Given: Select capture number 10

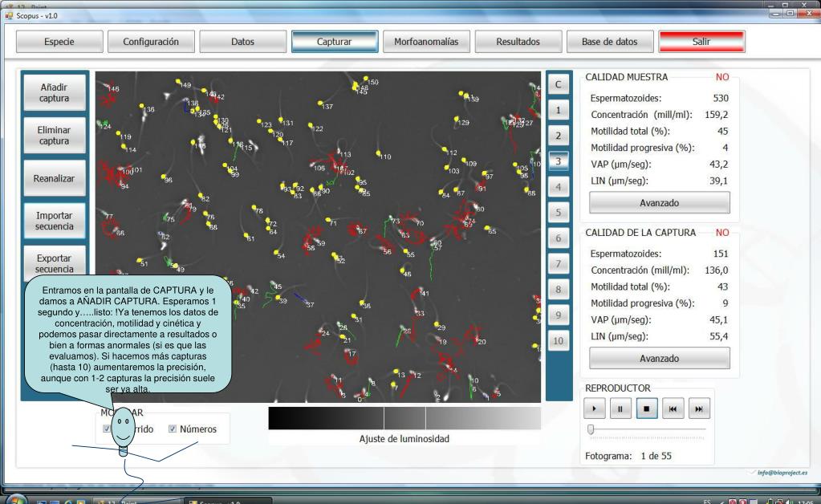Looking at the screenshot, I should [x=558, y=341].
